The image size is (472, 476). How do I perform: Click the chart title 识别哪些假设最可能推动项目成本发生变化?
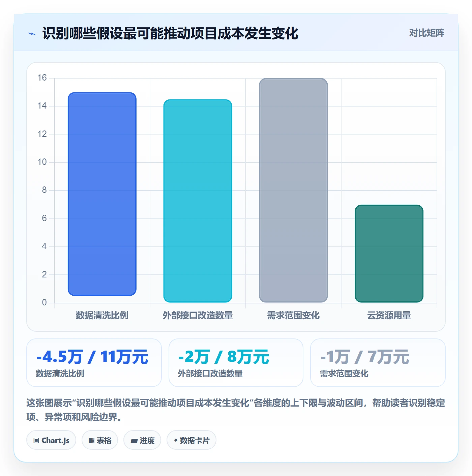pos(170,33)
